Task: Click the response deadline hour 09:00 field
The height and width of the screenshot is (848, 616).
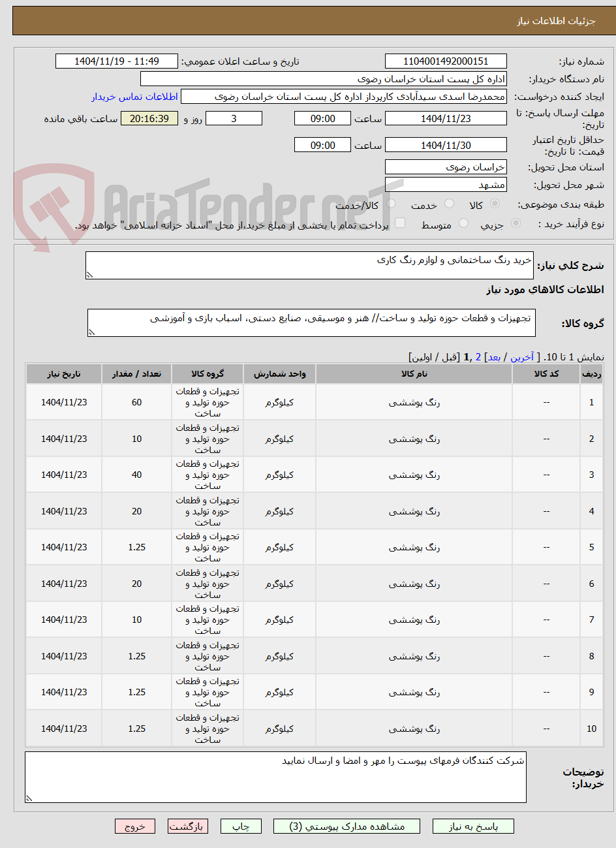Action: pos(322,119)
